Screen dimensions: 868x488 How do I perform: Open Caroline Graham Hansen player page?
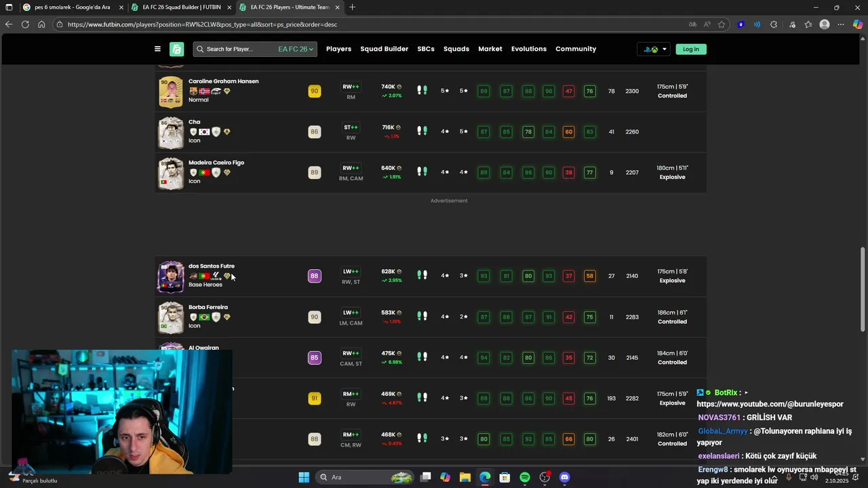pyautogui.click(x=223, y=81)
